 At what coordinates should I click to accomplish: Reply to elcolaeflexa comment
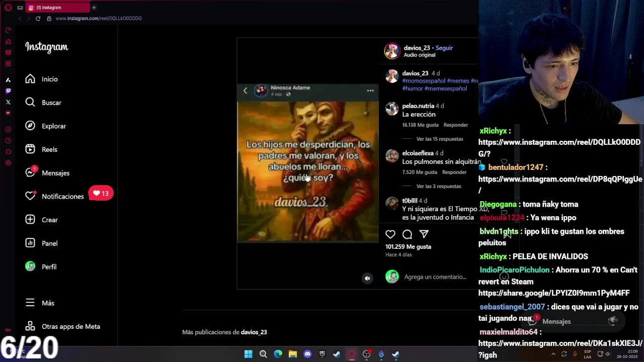pyautogui.click(x=454, y=172)
